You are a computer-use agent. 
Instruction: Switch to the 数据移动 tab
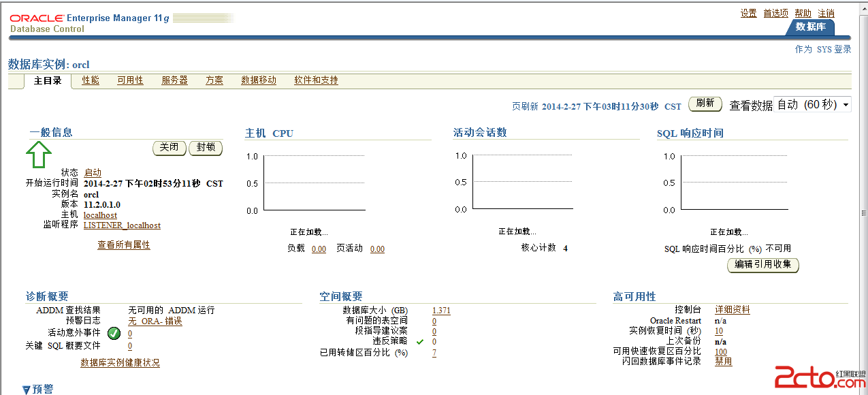pyautogui.click(x=259, y=80)
